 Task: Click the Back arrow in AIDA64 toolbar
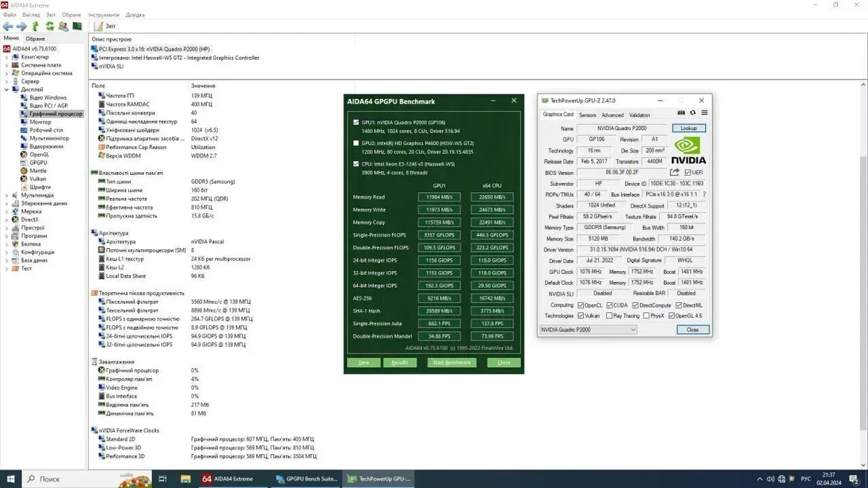click(x=8, y=26)
